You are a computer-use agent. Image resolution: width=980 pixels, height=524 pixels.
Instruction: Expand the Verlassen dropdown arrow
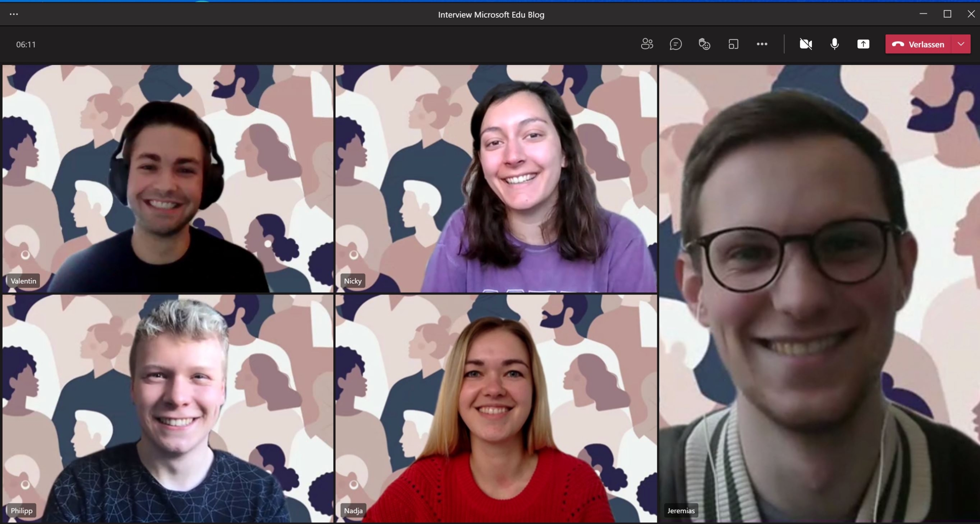(x=961, y=44)
